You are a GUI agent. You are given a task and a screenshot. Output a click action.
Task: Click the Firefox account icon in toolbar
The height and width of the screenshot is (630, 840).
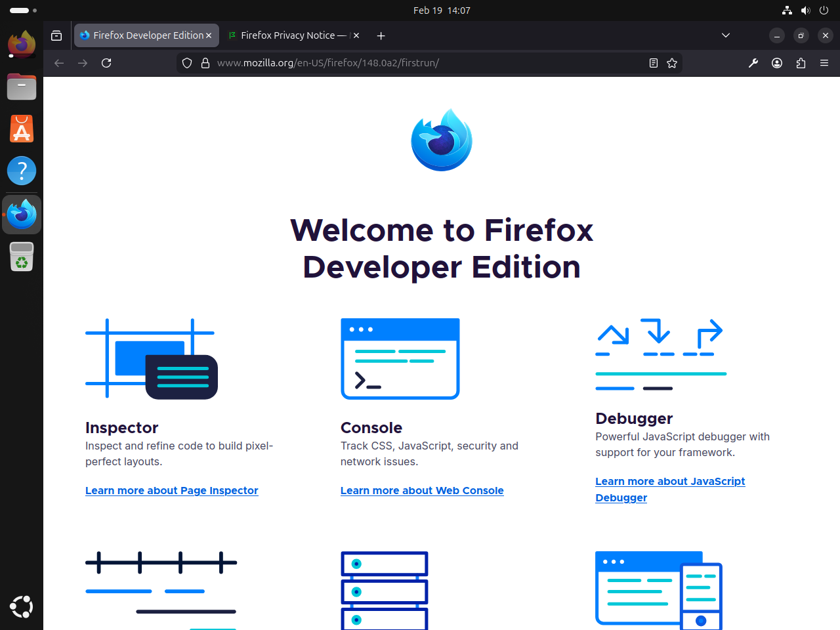click(x=776, y=63)
